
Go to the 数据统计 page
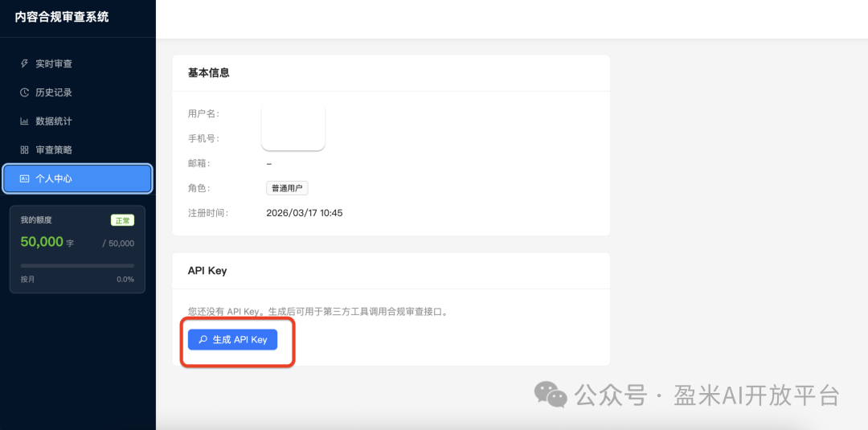(77, 121)
